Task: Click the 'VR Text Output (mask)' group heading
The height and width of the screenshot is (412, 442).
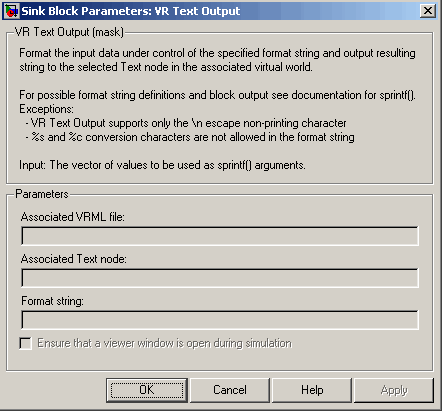Action: [x=69, y=32]
